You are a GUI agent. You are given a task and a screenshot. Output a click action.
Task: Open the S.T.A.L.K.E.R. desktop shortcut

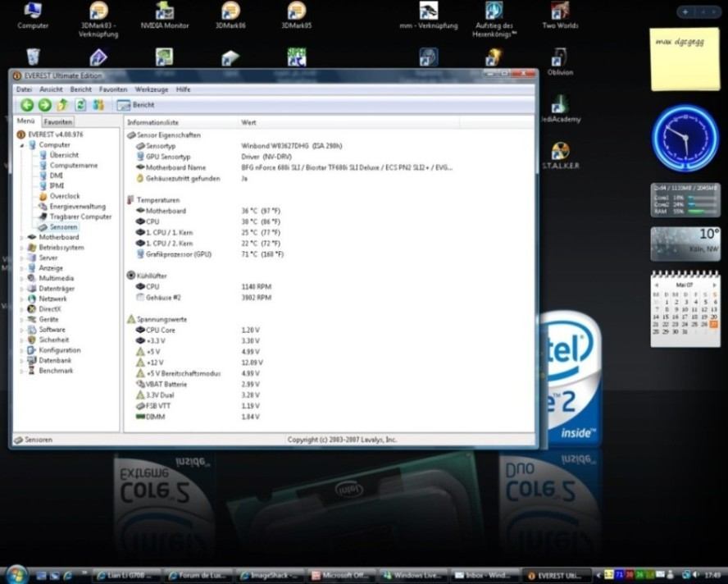pyautogui.click(x=561, y=156)
